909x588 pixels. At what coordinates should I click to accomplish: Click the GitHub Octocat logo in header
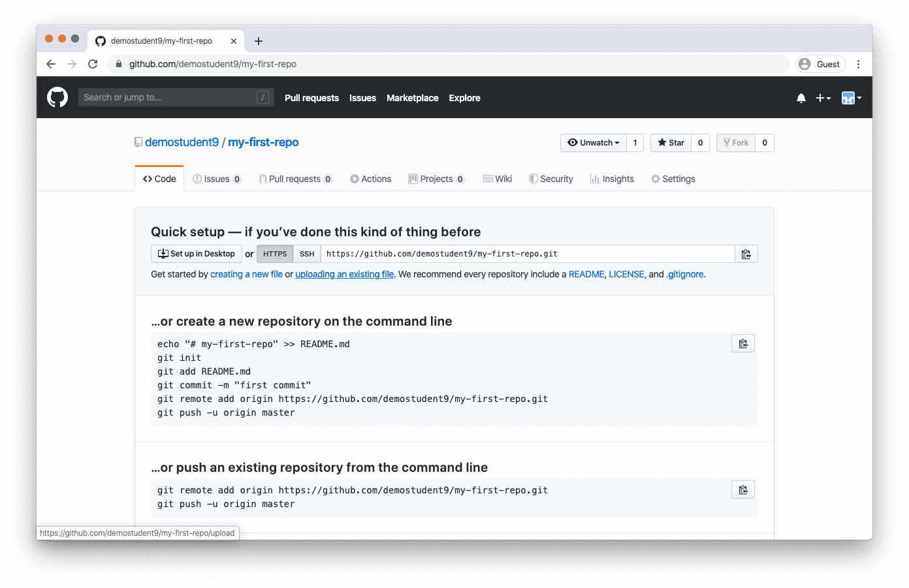tap(57, 97)
